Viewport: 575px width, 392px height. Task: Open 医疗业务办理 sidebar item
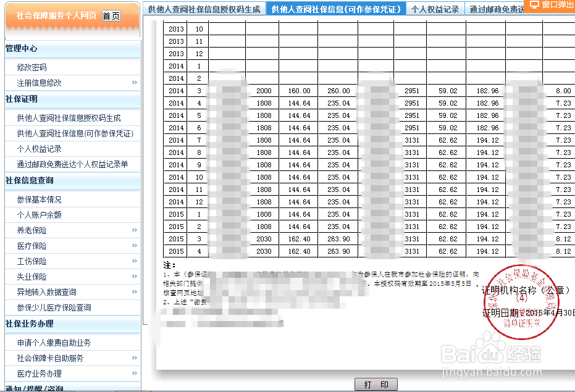click(x=39, y=373)
